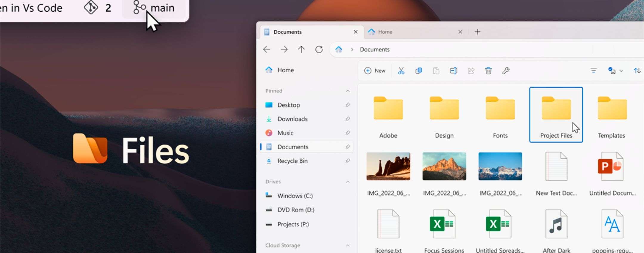
Task: Add a new tab with plus
Action: [477, 32]
